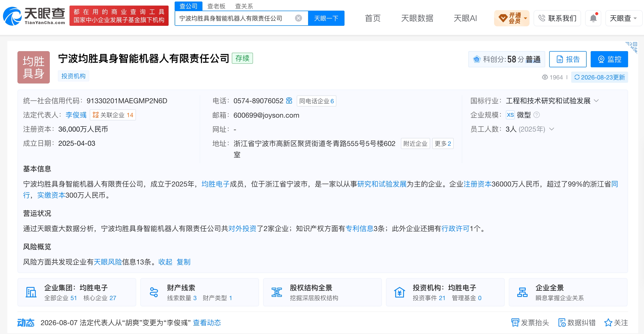Click the 关联企业 14 tag
The height and width of the screenshot is (334, 644).
(x=113, y=115)
